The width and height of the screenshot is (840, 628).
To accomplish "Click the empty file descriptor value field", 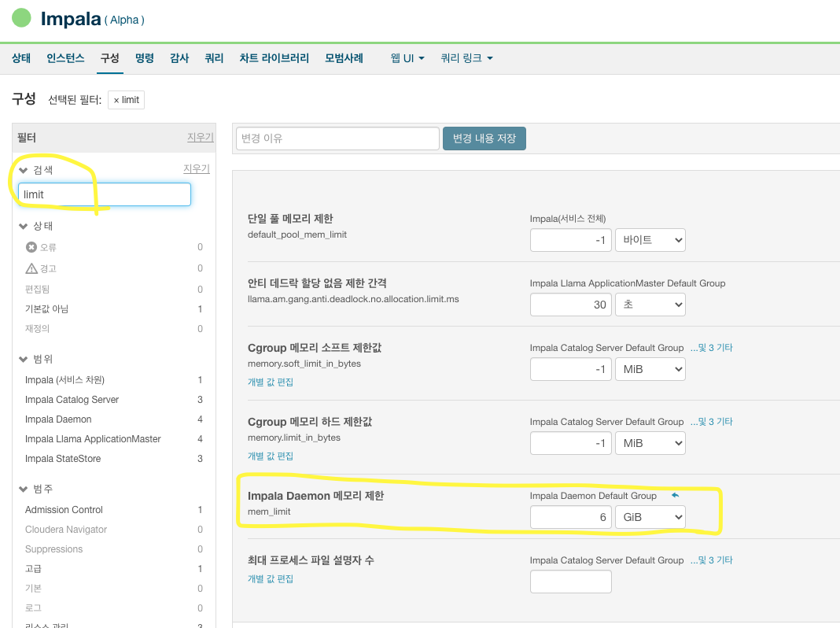I will click(570, 582).
